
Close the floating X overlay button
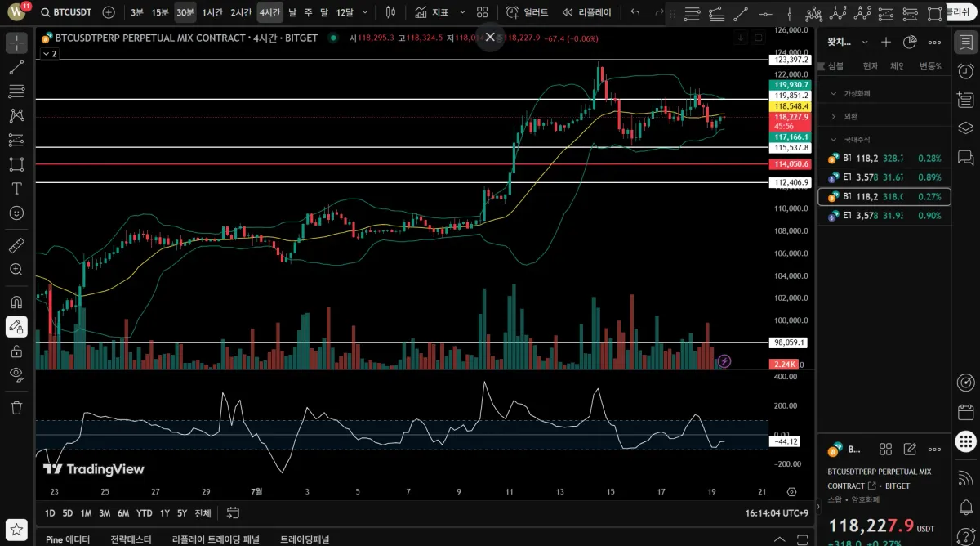pos(490,37)
